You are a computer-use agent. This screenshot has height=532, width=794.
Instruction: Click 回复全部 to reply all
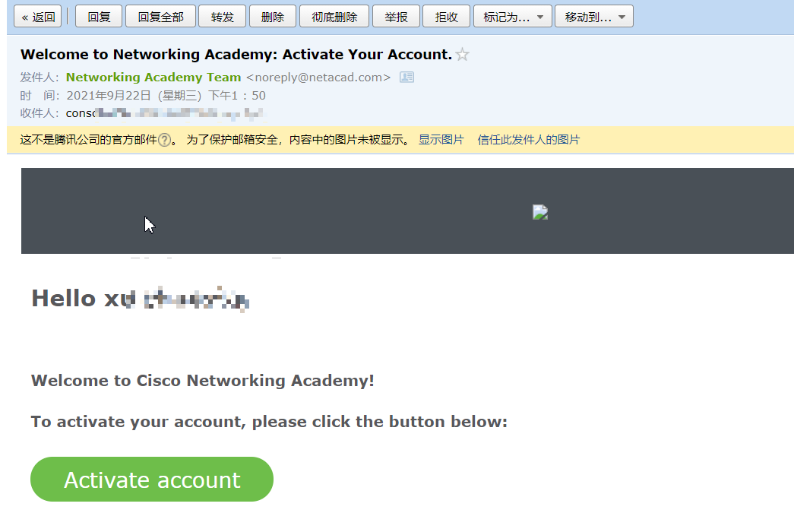point(160,16)
